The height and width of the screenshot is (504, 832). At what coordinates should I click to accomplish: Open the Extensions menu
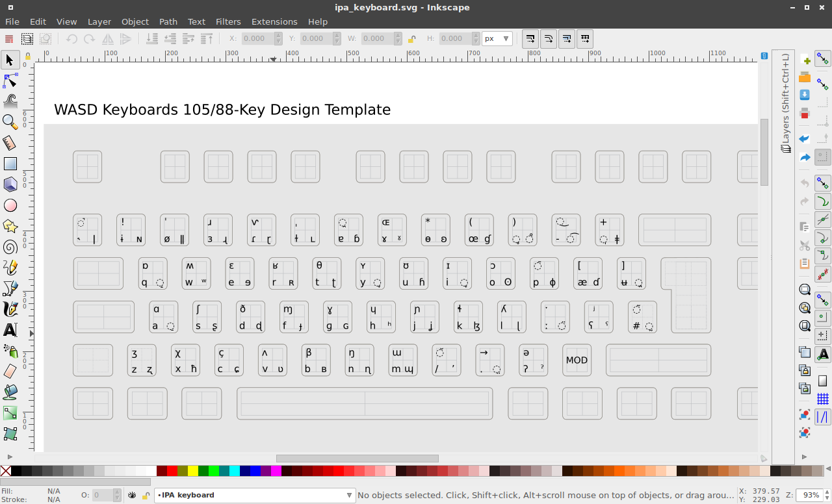(x=274, y=21)
